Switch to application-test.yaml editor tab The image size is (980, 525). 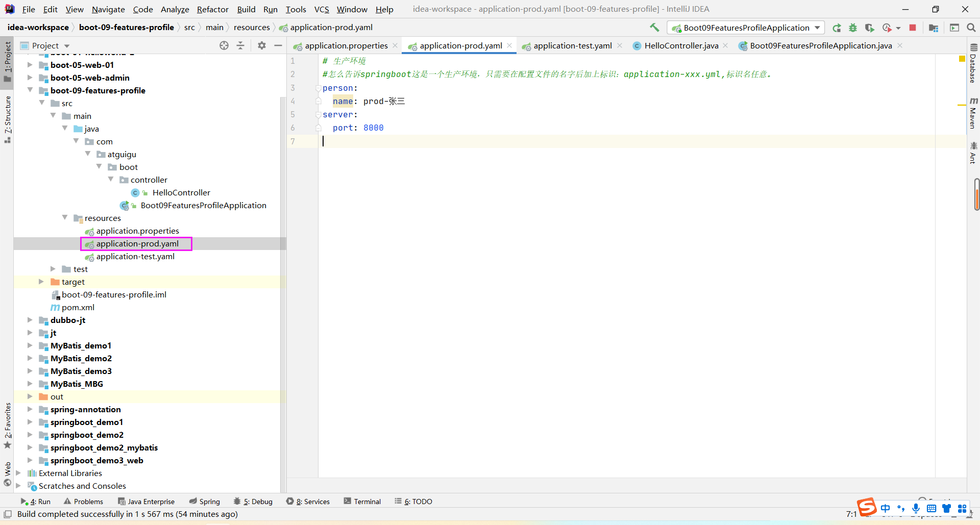[572, 45]
